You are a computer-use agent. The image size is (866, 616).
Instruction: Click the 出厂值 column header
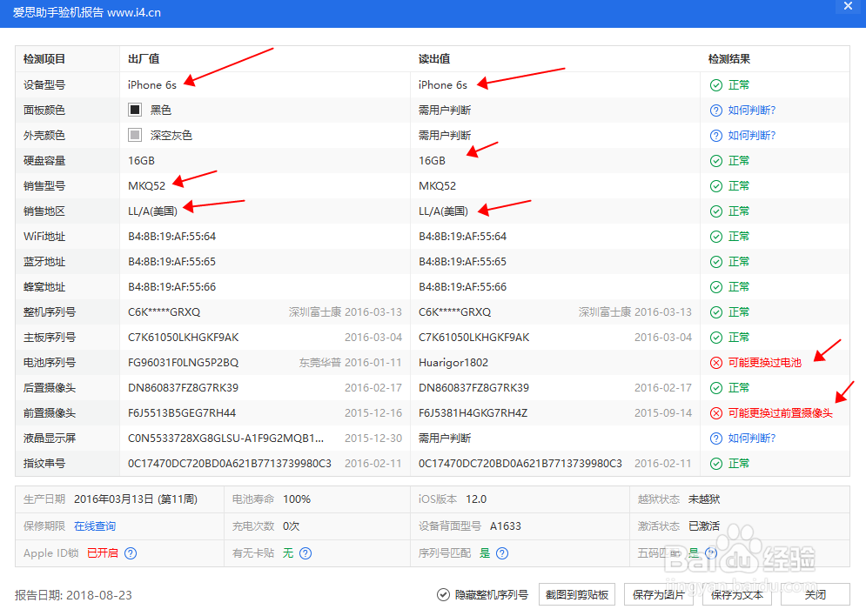[x=144, y=59]
